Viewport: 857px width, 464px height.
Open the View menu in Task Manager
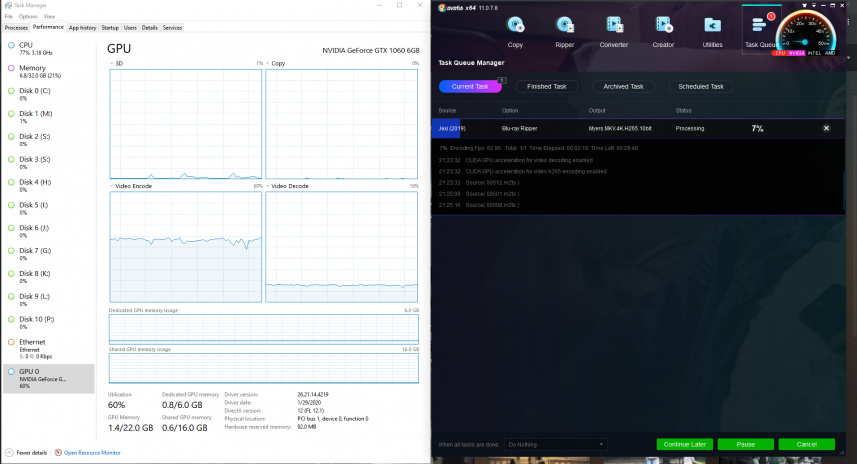pyautogui.click(x=49, y=16)
